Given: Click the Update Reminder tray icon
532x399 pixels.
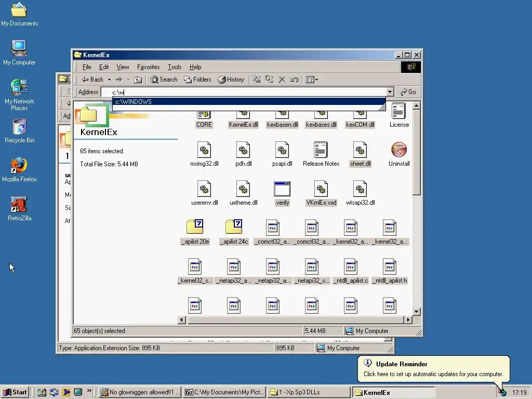Looking at the screenshot, I should coord(503,393).
